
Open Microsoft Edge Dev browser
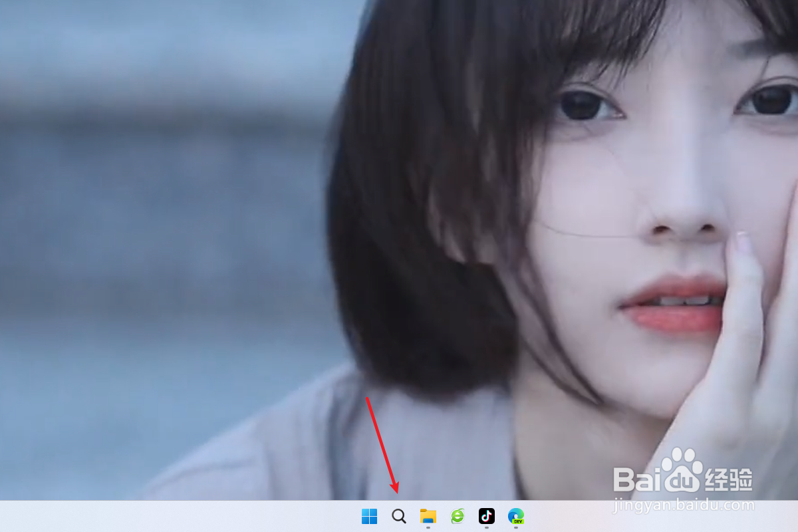coord(516,516)
